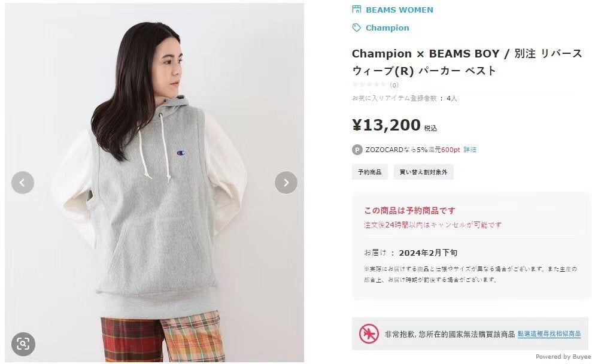Follow the similar products search link
The height and width of the screenshot is (364, 592).
549,334
